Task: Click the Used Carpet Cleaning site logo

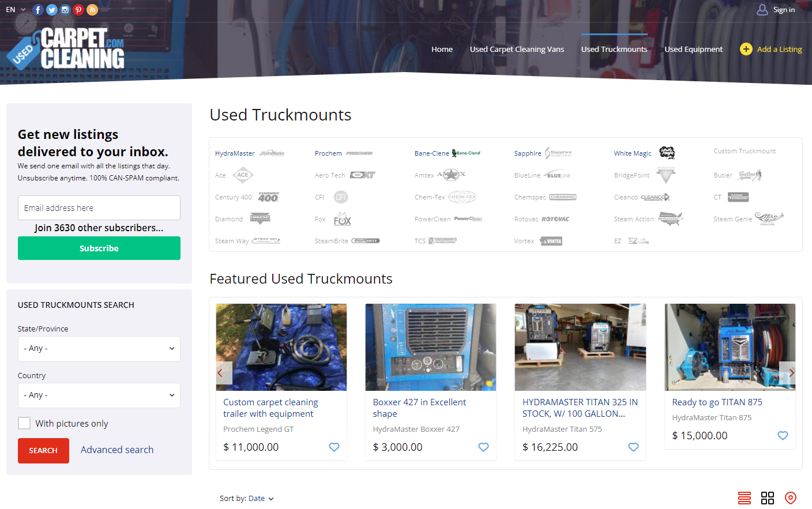Action: [65, 49]
